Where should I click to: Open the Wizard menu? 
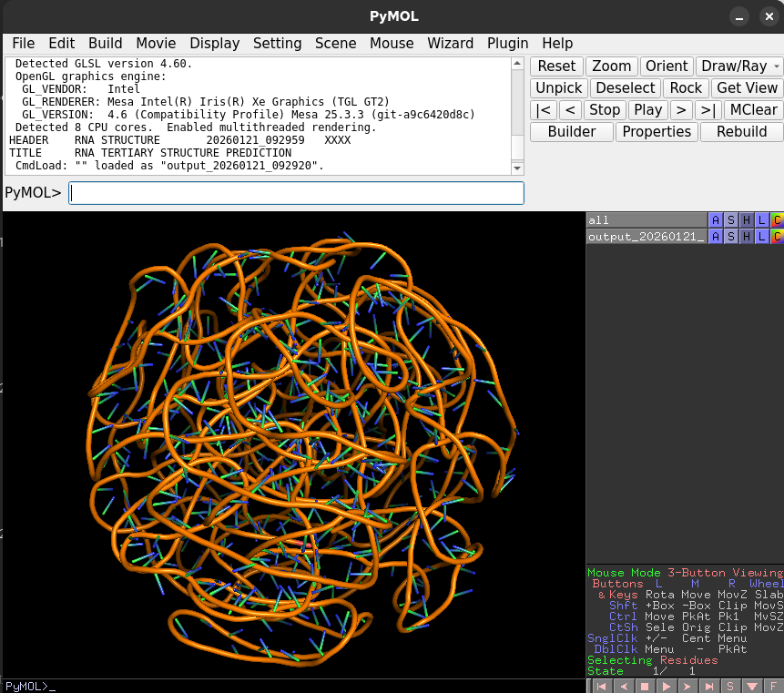[450, 44]
